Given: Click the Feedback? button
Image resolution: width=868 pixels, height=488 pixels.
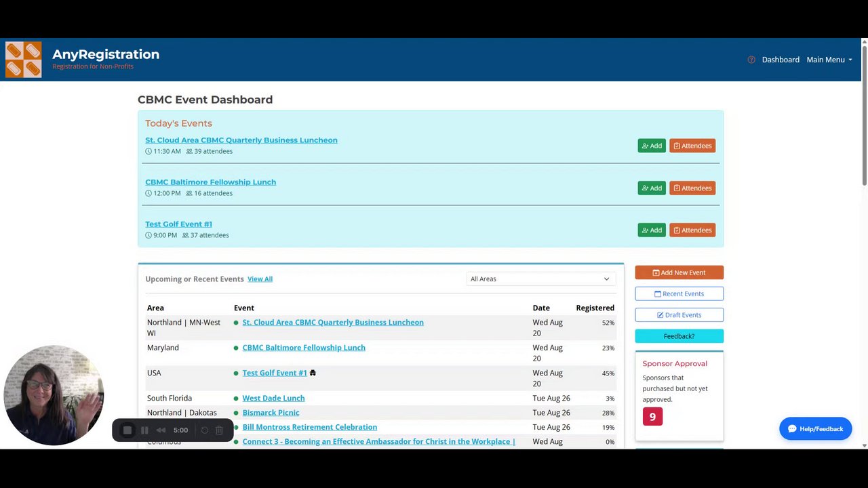Looking at the screenshot, I should pyautogui.click(x=679, y=336).
